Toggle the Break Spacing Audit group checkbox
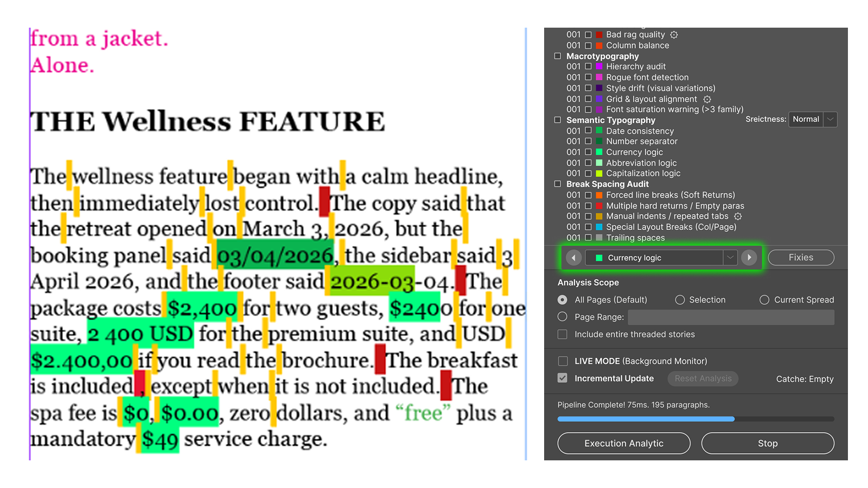The image size is (868, 488). pos(558,184)
